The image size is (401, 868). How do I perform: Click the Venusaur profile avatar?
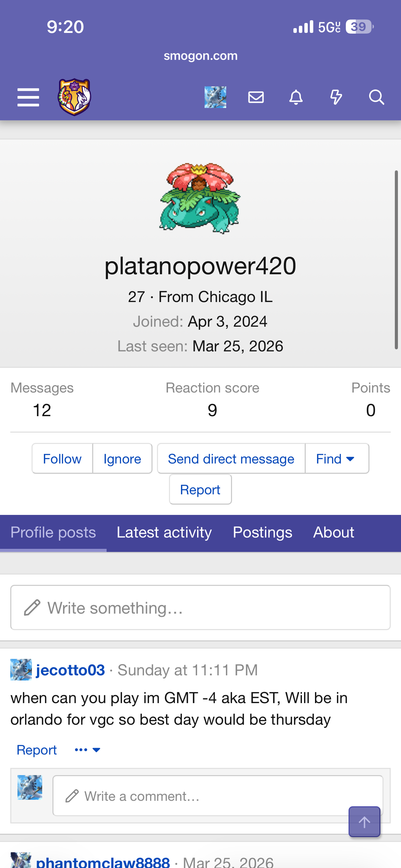pos(200,198)
